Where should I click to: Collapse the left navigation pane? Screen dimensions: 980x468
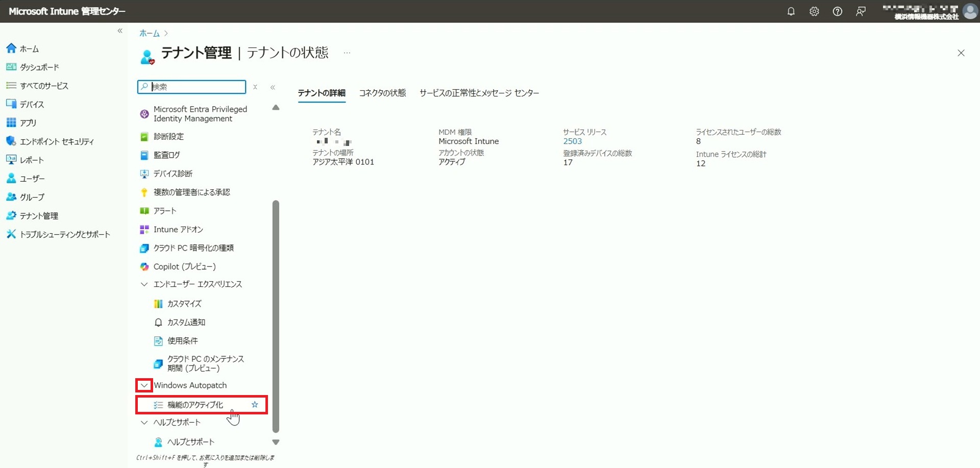[120, 31]
